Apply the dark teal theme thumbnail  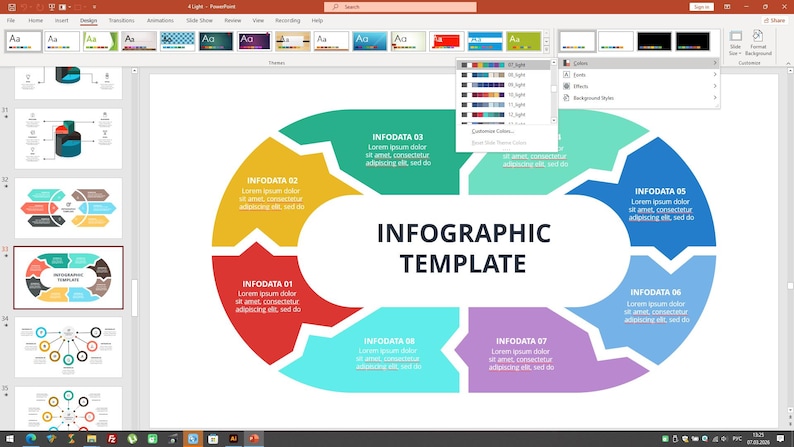(x=216, y=41)
